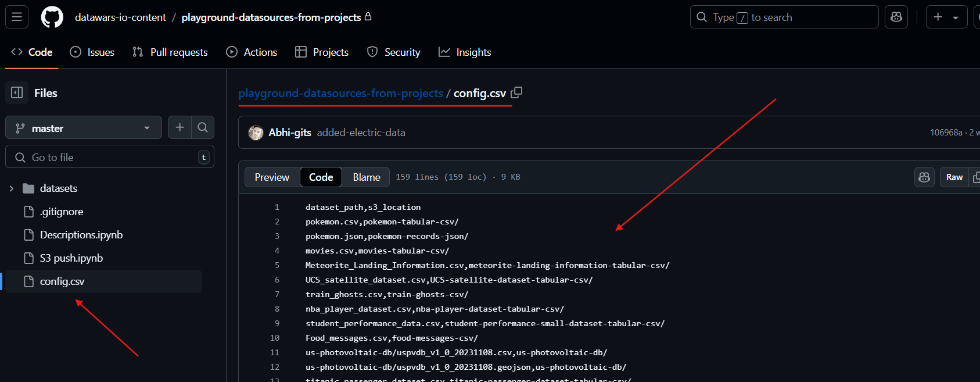
Task: Click line number 1
Action: [277, 207]
